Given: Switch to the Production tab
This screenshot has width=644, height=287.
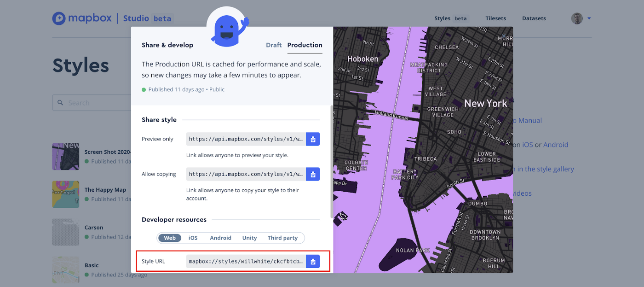Looking at the screenshot, I should point(305,45).
